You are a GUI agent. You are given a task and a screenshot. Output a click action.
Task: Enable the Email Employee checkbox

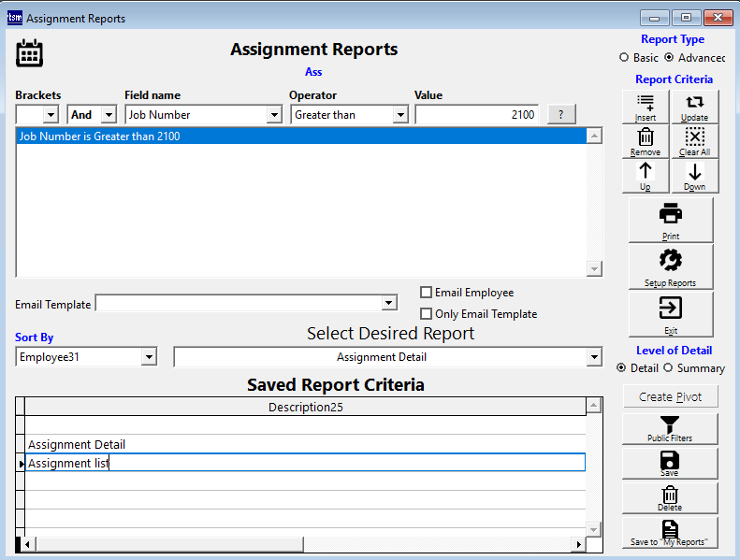(427, 293)
